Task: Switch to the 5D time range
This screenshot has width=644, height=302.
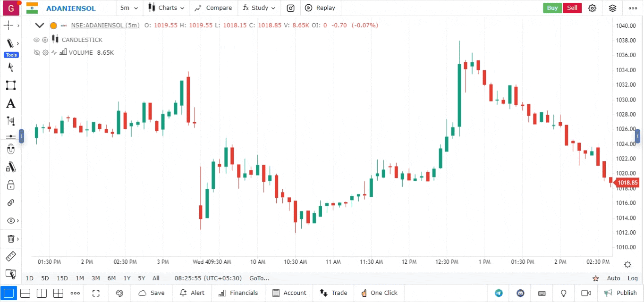Action: [45, 278]
